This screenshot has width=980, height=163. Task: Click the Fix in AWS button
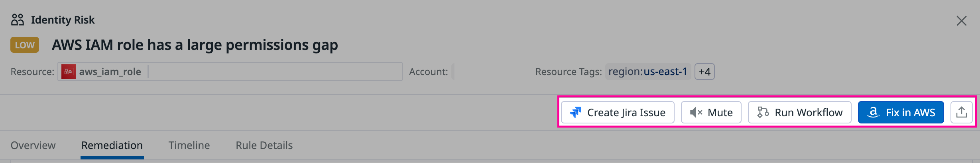[901, 113]
